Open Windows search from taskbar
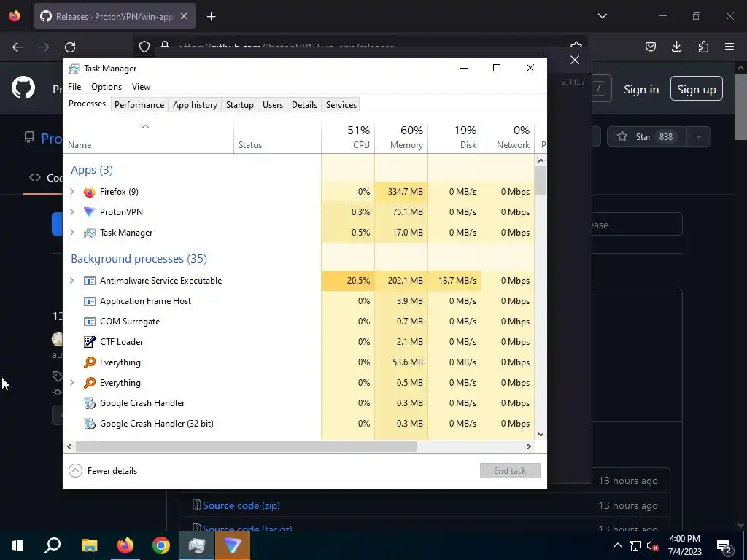747x560 pixels. (x=53, y=545)
